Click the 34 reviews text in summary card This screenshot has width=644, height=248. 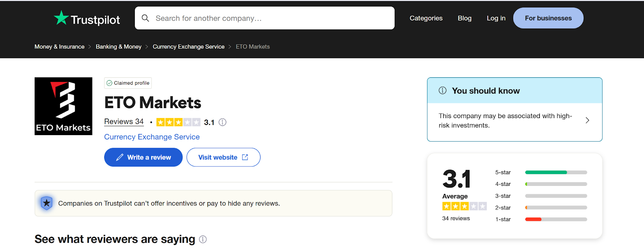point(456,219)
